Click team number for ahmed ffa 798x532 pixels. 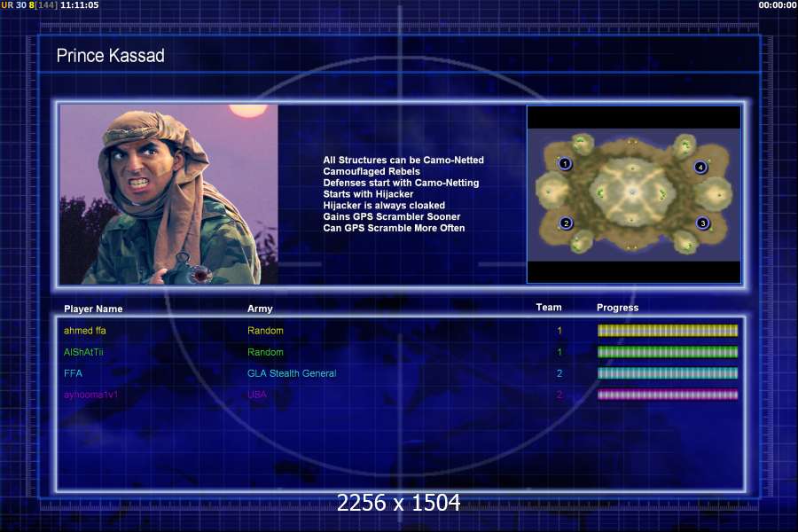[559, 331]
